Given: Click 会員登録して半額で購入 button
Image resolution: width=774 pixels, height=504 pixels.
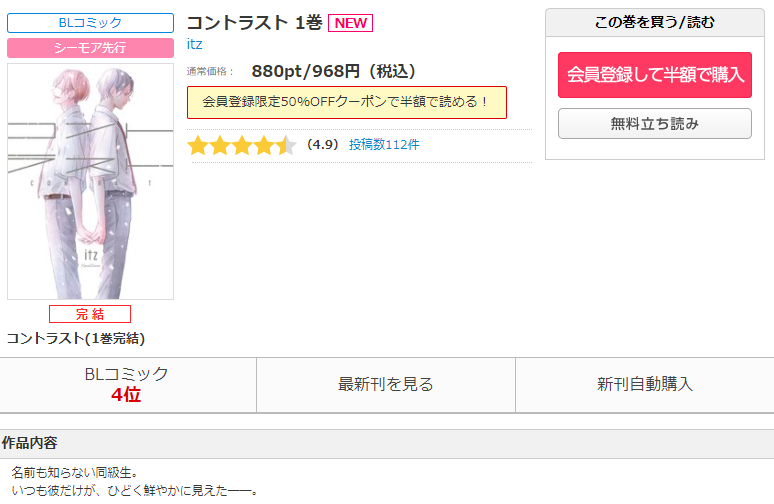Looking at the screenshot, I should pyautogui.click(x=655, y=75).
